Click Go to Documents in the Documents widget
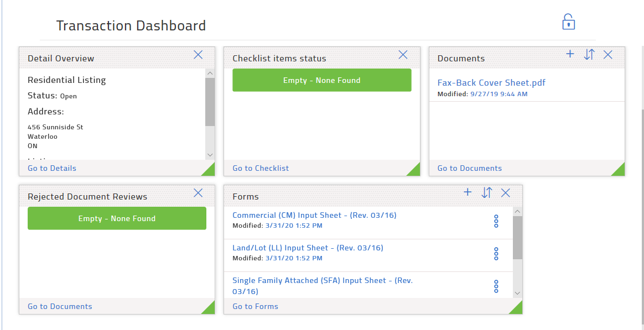This screenshot has height=330, width=644. pos(469,167)
